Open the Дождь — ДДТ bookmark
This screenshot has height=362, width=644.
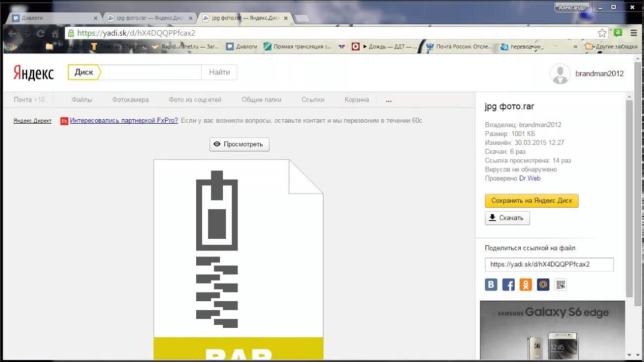[384, 46]
